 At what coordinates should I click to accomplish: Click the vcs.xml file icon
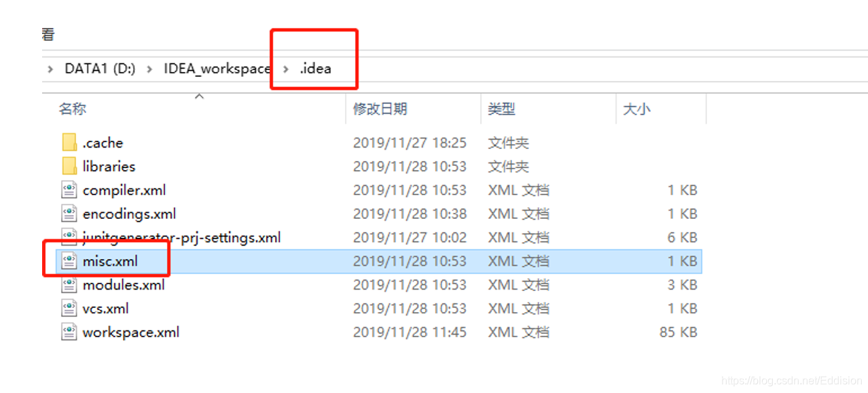pyautogui.click(x=69, y=308)
